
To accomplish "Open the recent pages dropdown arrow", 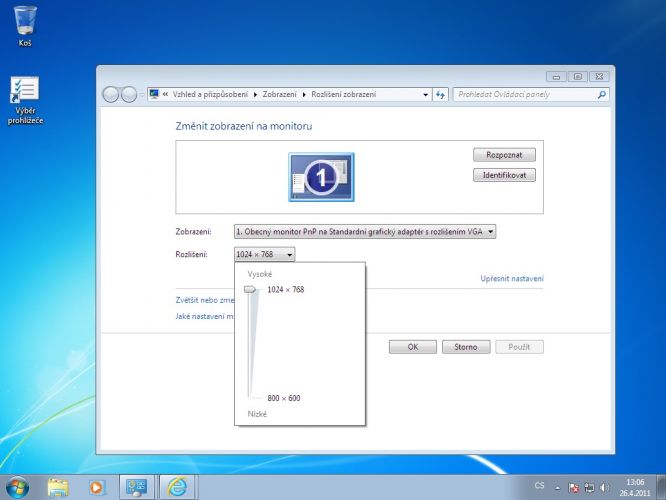I will [141, 95].
